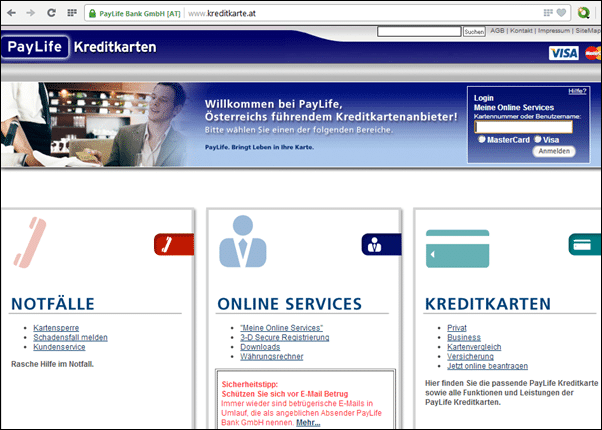Click the "Willkommen bei PayLife," headline

point(273,104)
